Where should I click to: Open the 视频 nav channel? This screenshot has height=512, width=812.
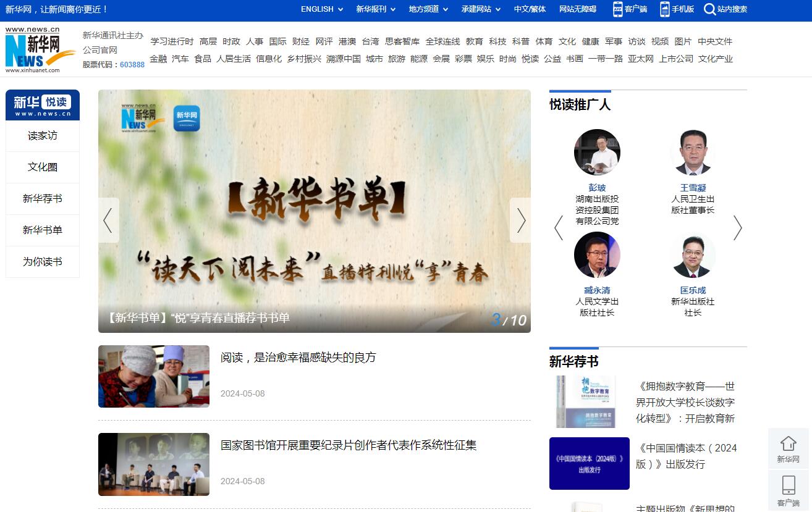click(x=660, y=41)
